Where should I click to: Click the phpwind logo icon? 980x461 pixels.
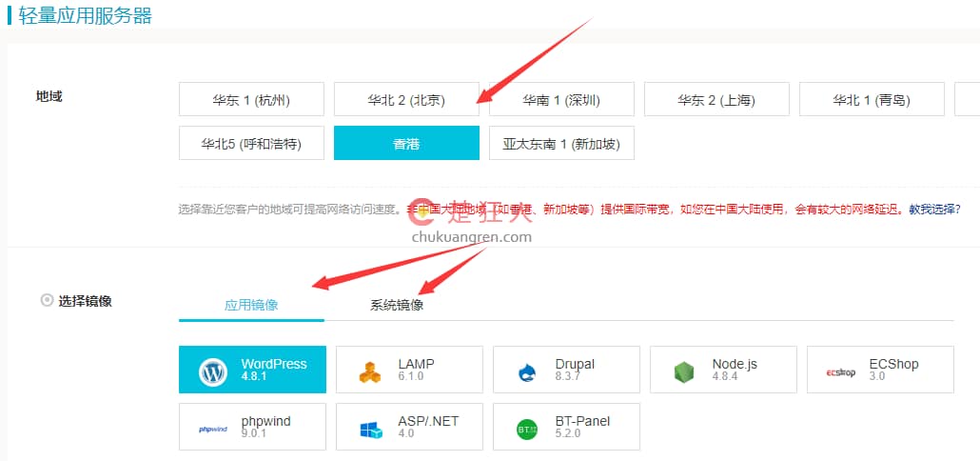tap(212, 429)
